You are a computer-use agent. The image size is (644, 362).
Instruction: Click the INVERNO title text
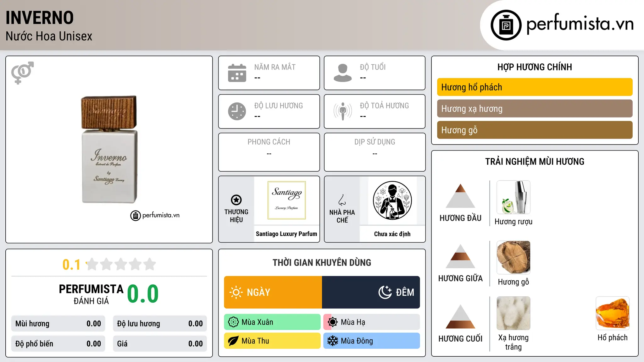coord(40,18)
